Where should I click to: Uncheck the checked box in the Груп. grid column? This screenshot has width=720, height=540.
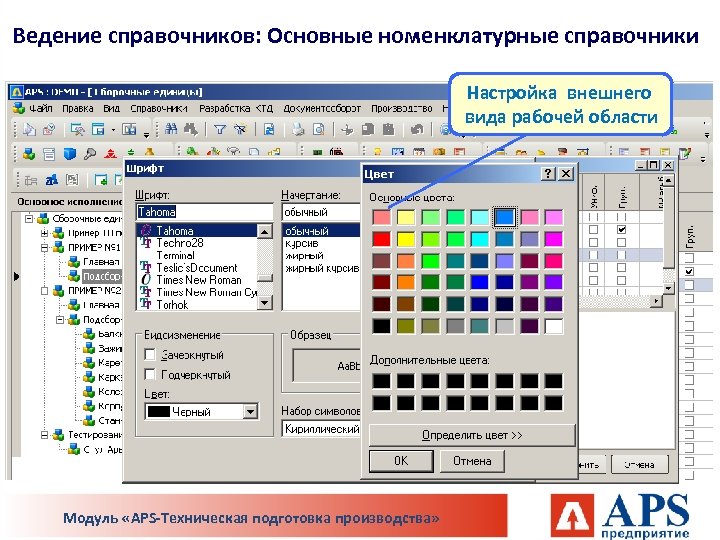(x=621, y=230)
